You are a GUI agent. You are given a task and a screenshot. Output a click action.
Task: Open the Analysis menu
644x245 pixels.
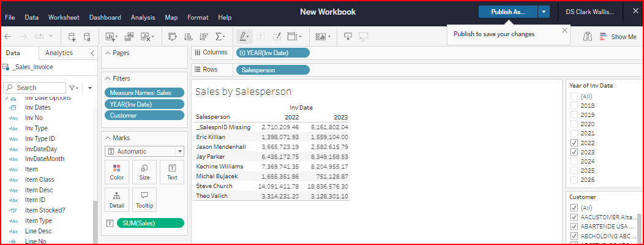click(x=143, y=18)
